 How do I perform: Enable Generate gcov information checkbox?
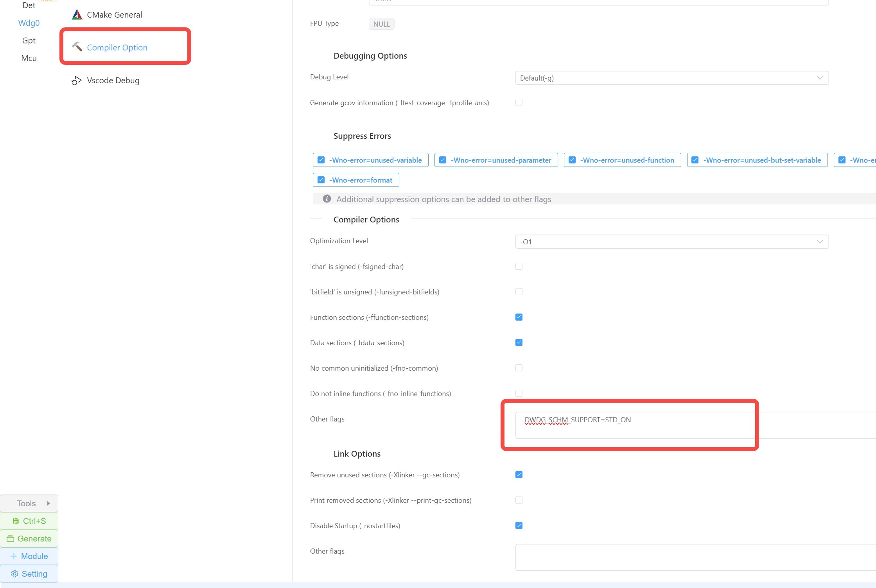(519, 103)
